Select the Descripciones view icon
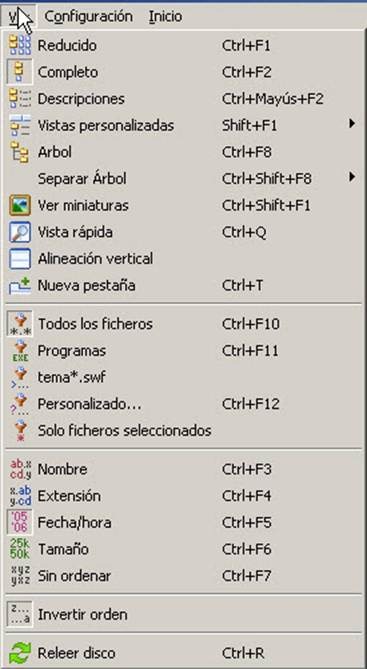 tap(20, 99)
